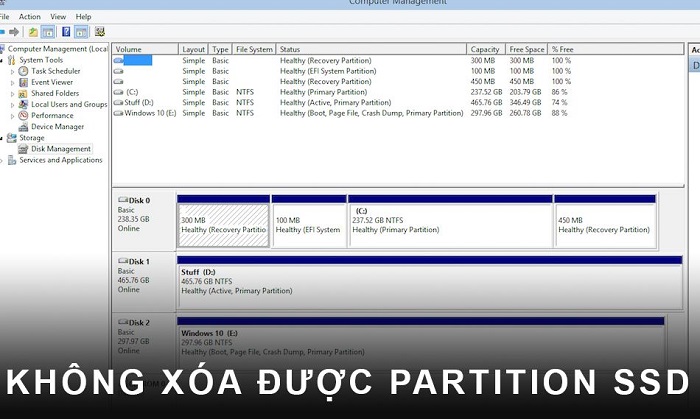
Task: Sort by the Type column header
Action: pyautogui.click(x=220, y=49)
